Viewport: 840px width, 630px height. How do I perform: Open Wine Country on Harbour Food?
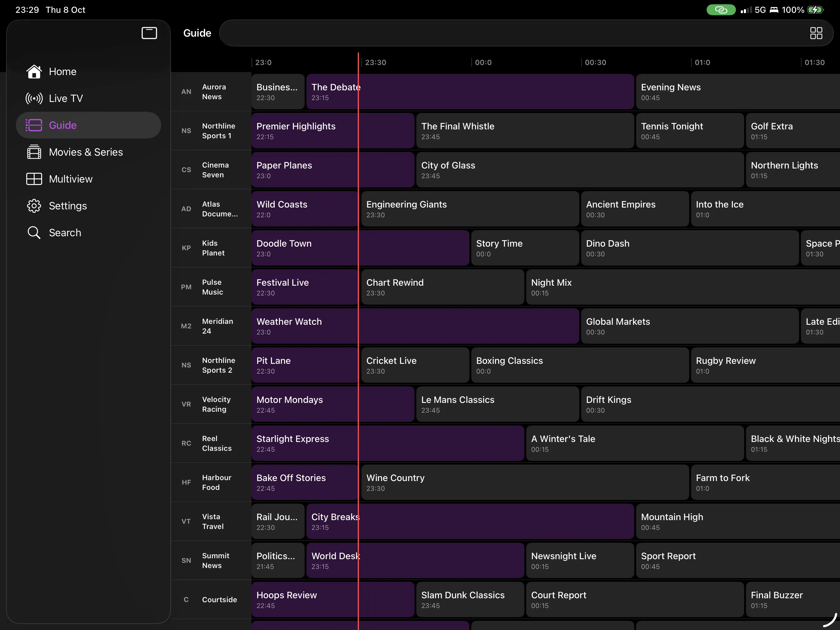click(525, 482)
